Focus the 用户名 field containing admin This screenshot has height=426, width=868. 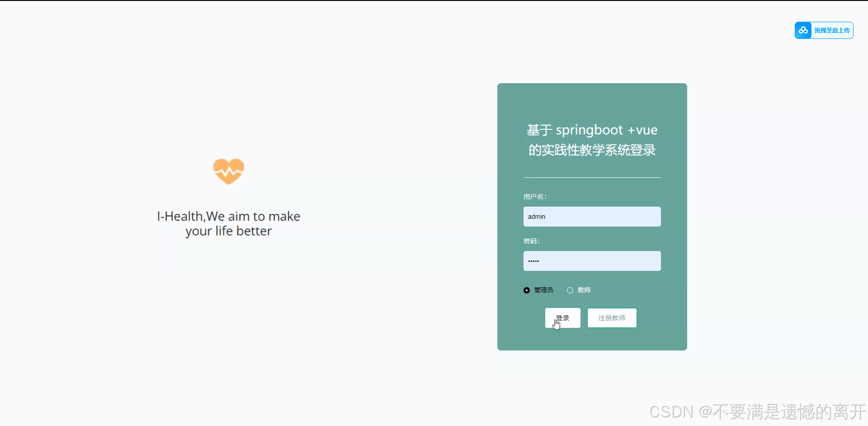(592, 217)
